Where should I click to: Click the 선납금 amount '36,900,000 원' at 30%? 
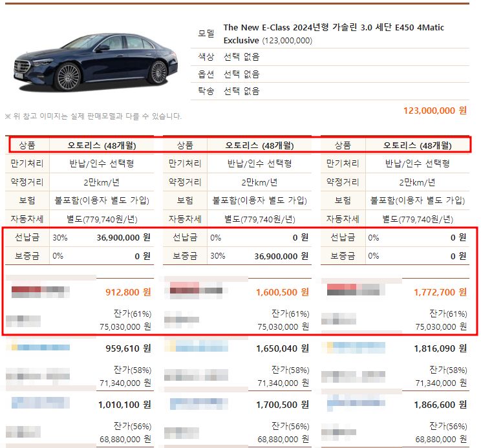pyautogui.click(x=123, y=238)
